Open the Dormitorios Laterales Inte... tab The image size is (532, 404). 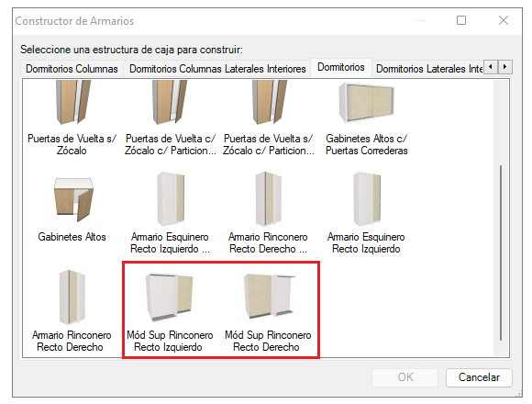pos(429,69)
